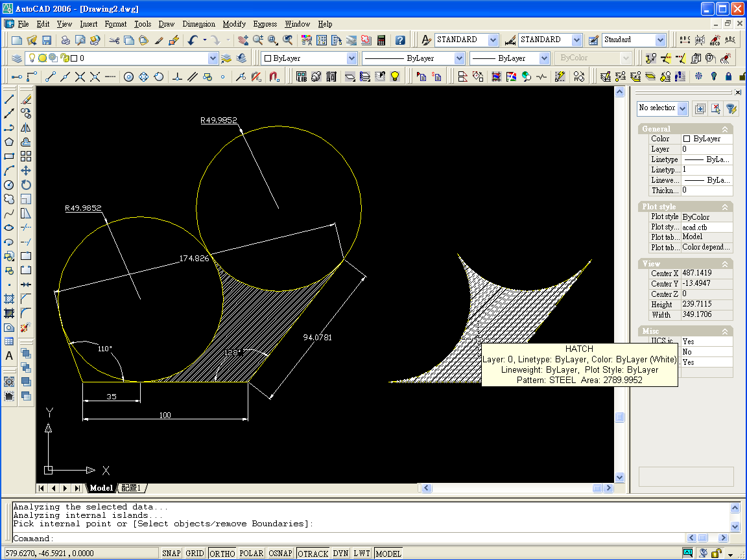This screenshot has height=560, width=747.
Task: Close the Properties palette
Action: (737, 93)
